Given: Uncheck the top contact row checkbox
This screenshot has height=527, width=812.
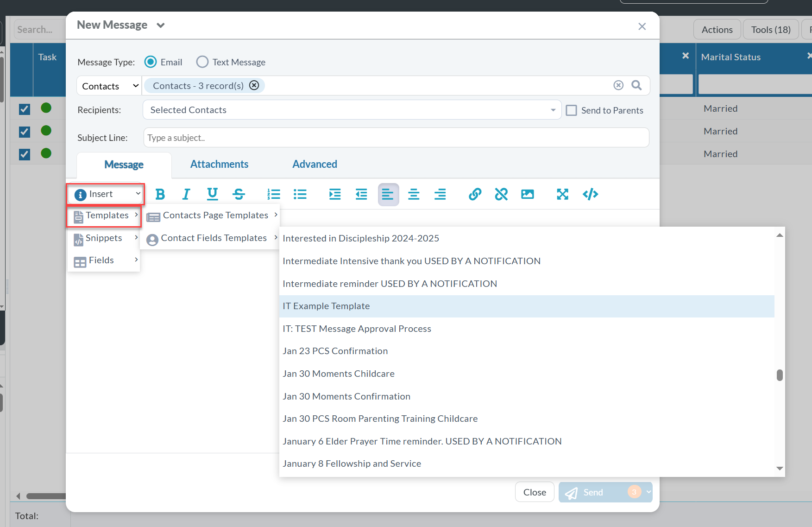Looking at the screenshot, I should 24,109.
